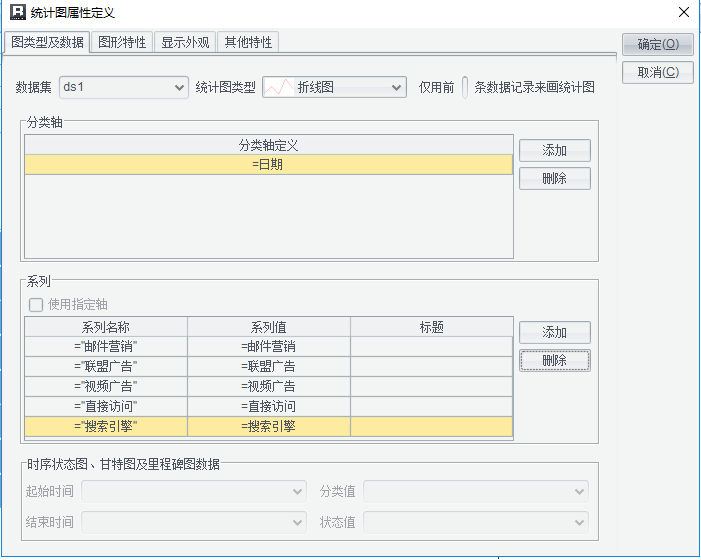Select the =日期 category axis row
Screen dimensions: 701x560
[x=268, y=164]
